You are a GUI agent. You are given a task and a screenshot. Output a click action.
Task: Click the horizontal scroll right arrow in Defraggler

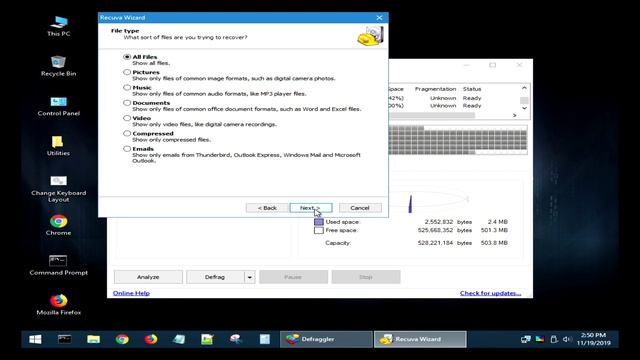pyautogui.click(x=514, y=116)
